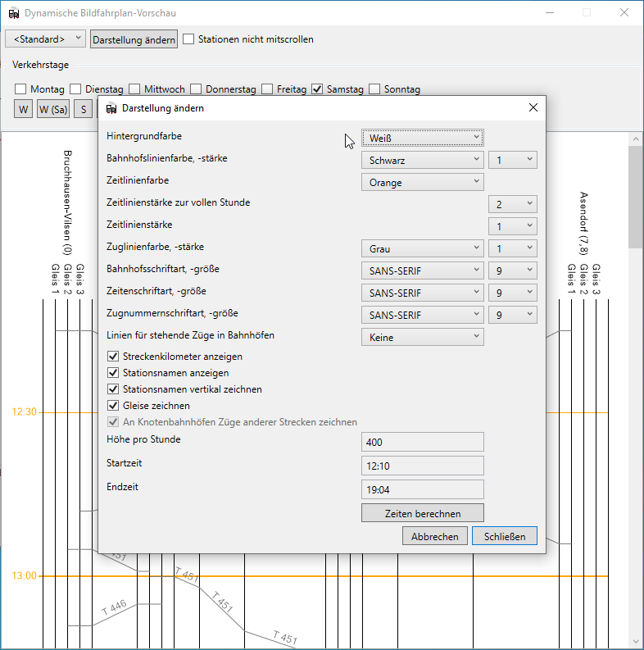This screenshot has height=650, width=644.
Task: Open Bahnhofslinien -stärke dropdown
Action: pos(513,160)
